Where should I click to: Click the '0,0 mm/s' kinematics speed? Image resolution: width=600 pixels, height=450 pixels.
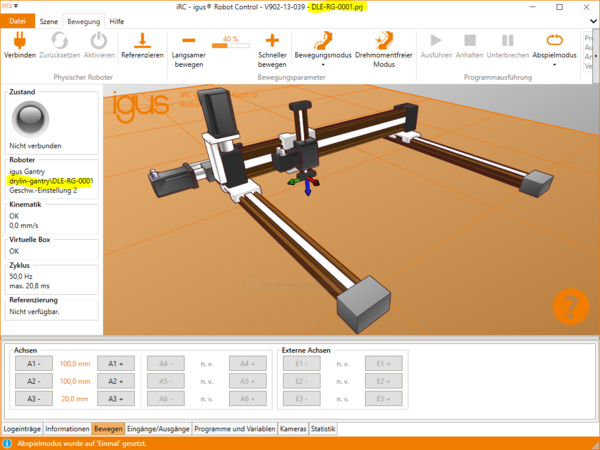click(24, 225)
